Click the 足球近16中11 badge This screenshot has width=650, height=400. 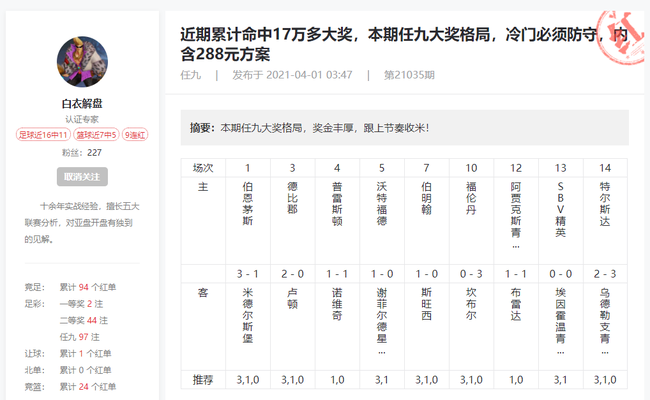coord(43,135)
